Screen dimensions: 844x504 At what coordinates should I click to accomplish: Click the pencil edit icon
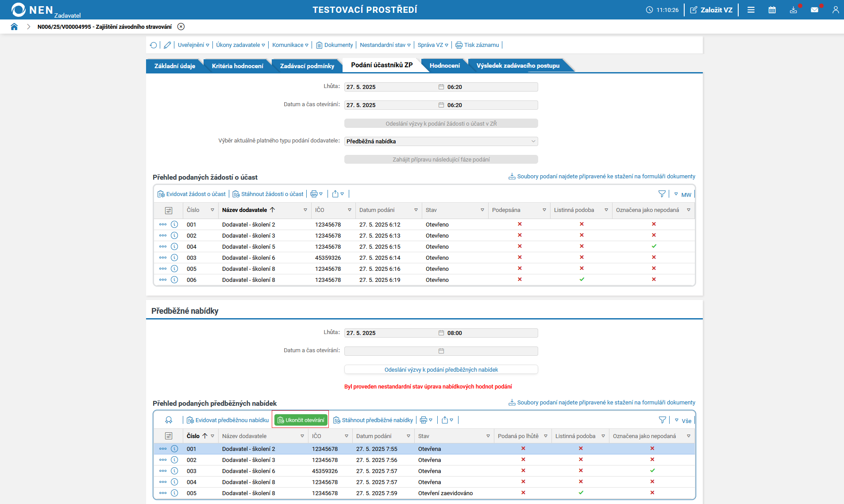coord(167,45)
